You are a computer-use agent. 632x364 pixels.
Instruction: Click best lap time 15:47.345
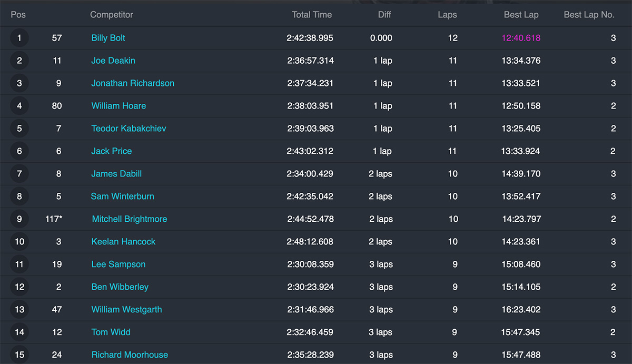coord(521,332)
